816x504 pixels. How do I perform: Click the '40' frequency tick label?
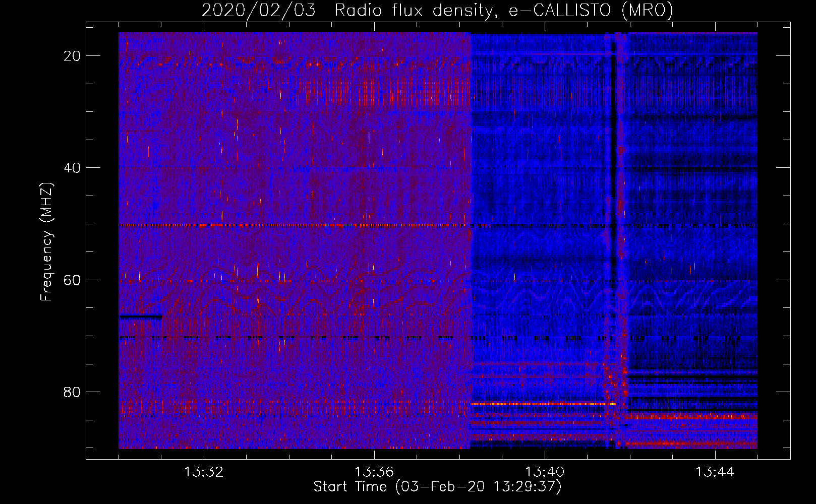tap(72, 168)
